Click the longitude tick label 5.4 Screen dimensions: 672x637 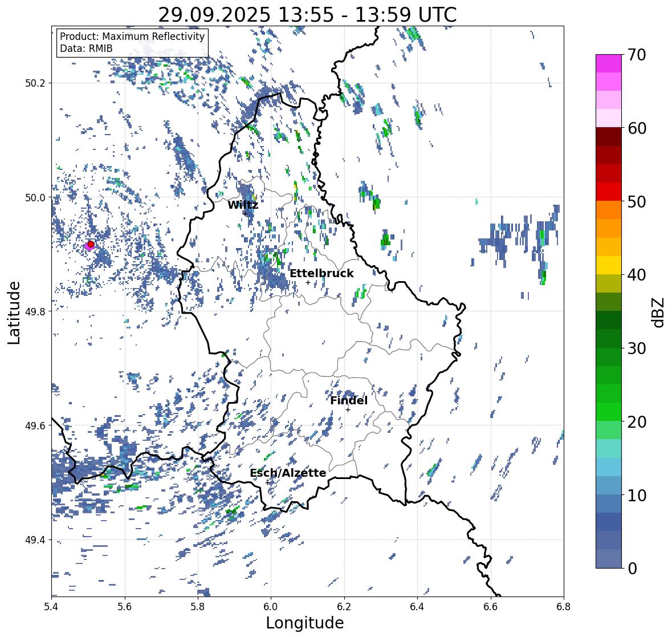pyautogui.click(x=51, y=606)
